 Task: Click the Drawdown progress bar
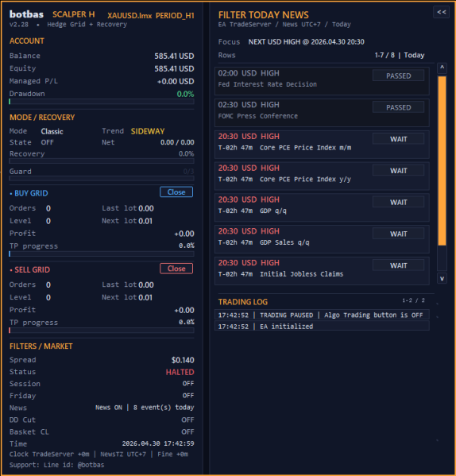click(x=102, y=102)
